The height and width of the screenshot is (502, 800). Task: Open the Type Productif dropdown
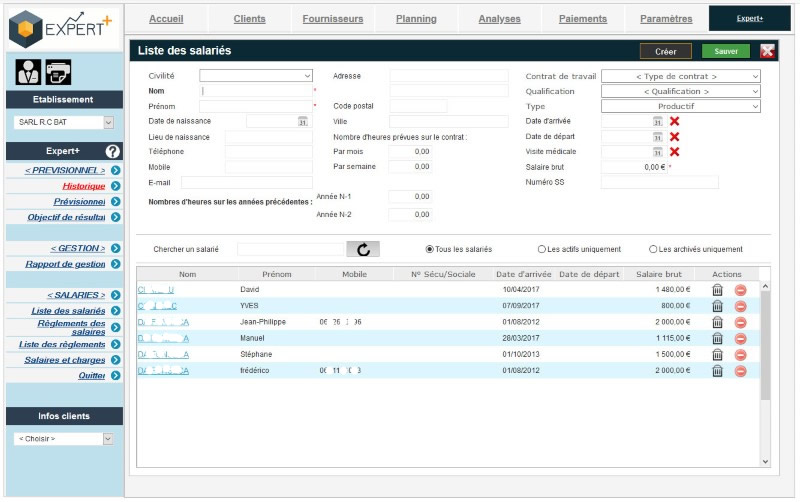pyautogui.click(x=681, y=106)
